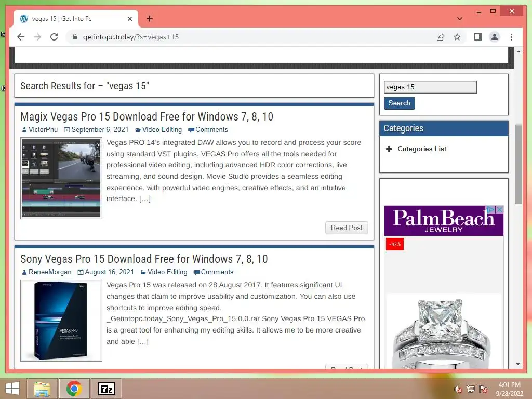
Task: Click the page scrollbar thumb
Action: tap(518, 164)
